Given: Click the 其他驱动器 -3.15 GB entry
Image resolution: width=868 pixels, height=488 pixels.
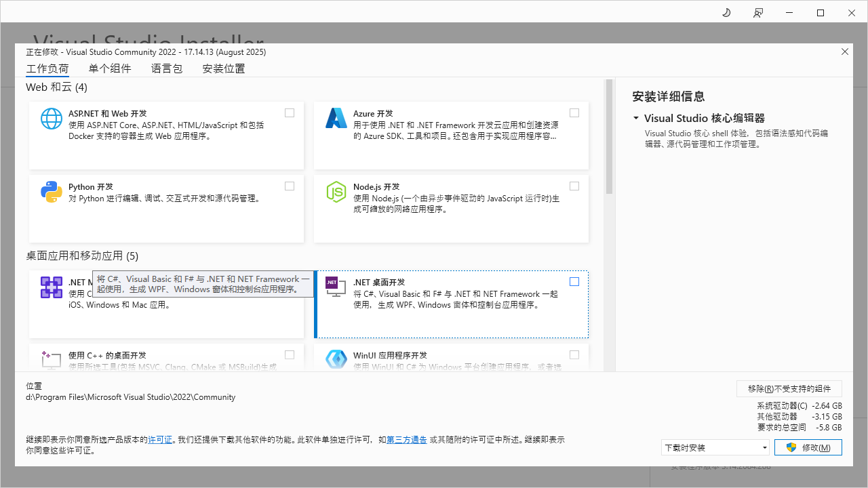Looking at the screenshot, I should pos(800,416).
